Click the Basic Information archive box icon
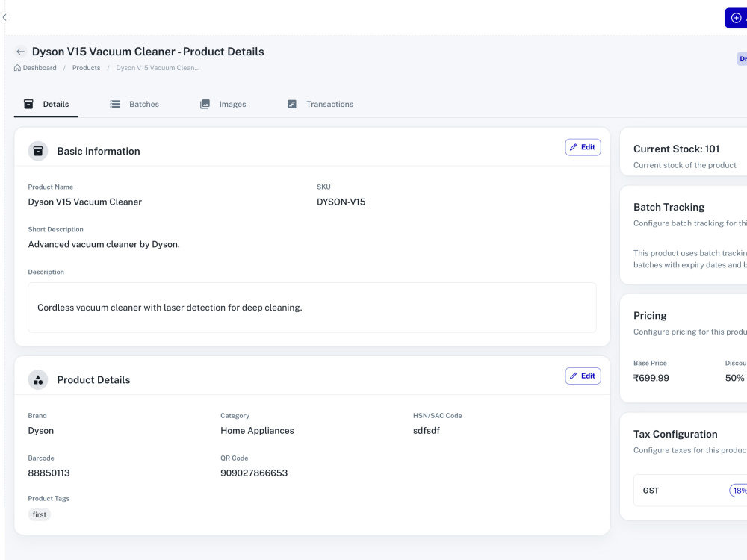Viewport: 747px width, 560px height. coord(38,151)
